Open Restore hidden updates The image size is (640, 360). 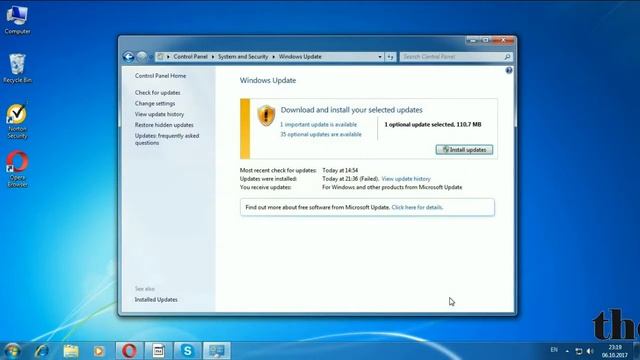(164, 125)
